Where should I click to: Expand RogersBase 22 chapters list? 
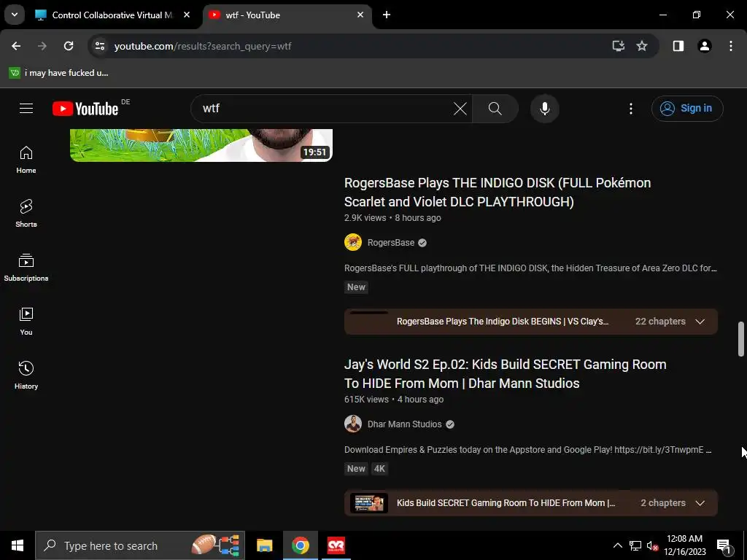(x=700, y=322)
